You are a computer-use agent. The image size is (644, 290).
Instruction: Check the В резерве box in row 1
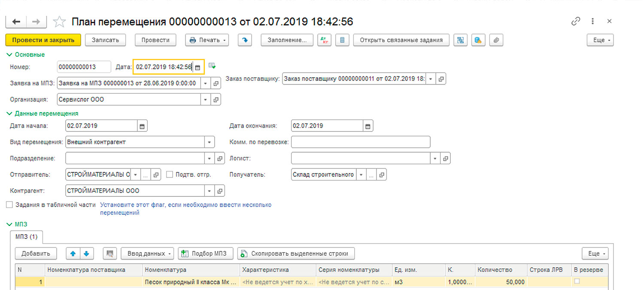click(577, 281)
